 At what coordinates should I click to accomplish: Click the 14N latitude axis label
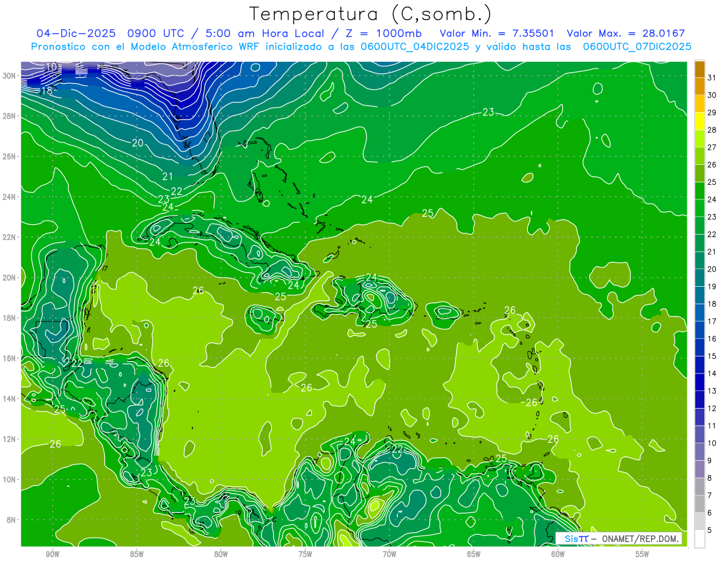(8, 399)
